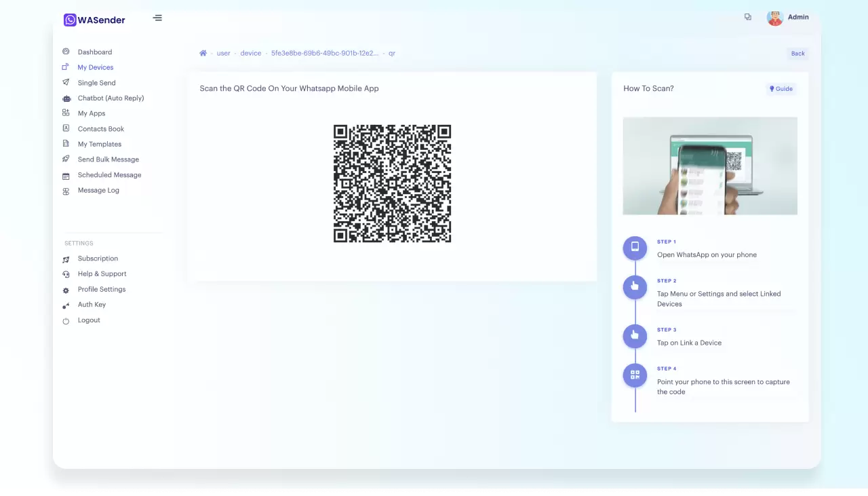
Task: Open Contacts Book menu entry
Action: point(101,129)
